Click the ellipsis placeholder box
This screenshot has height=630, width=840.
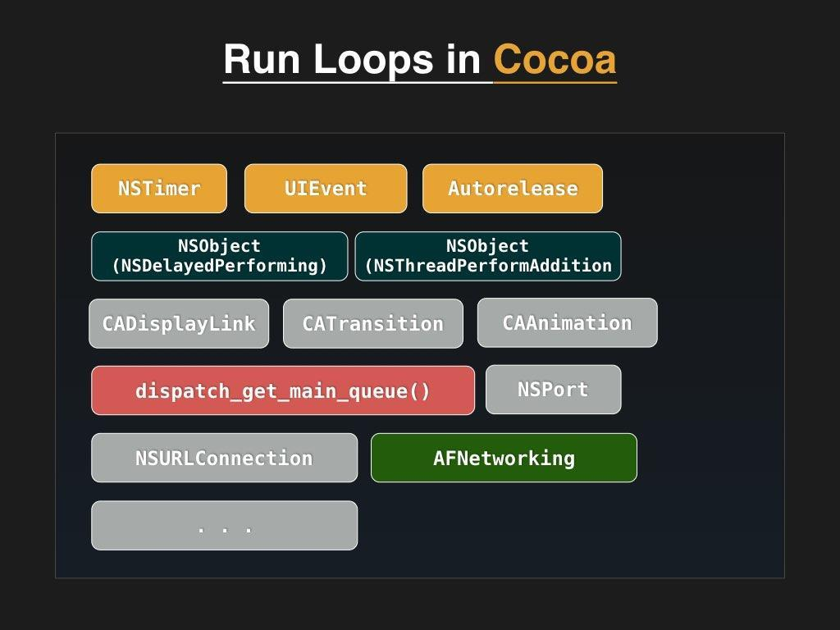click(x=224, y=525)
